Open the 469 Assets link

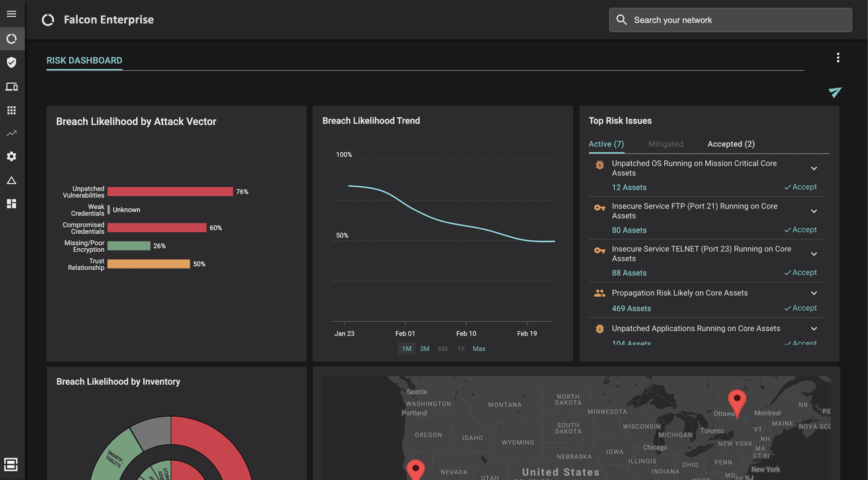[631, 308]
